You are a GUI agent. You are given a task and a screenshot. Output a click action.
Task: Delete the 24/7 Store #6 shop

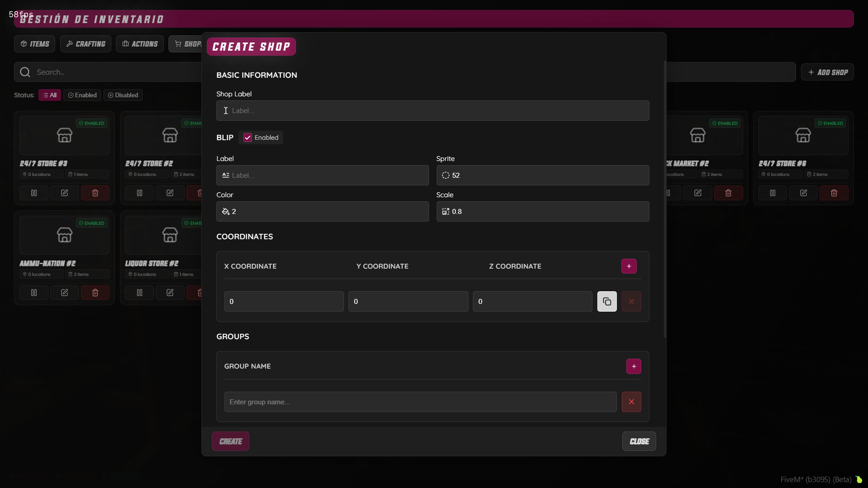pyautogui.click(x=834, y=193)
